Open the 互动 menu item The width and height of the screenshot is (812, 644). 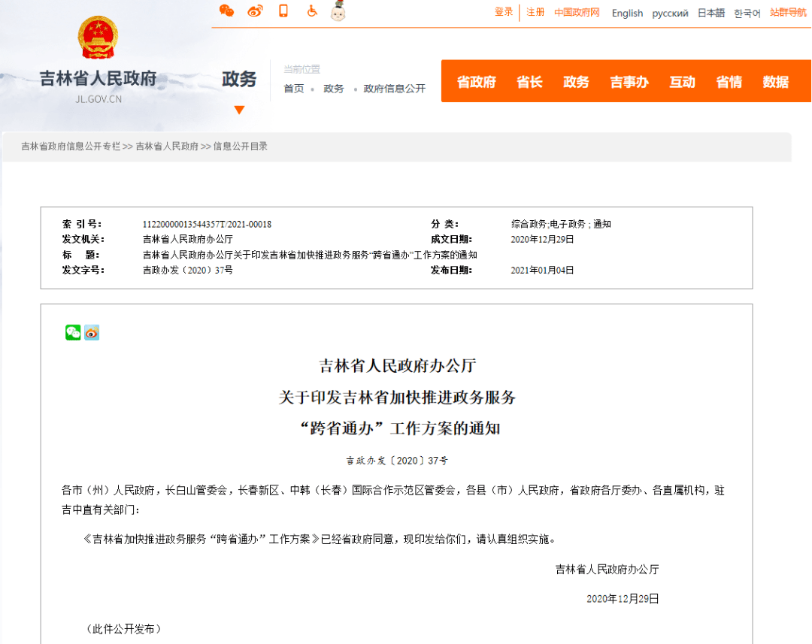682,82
